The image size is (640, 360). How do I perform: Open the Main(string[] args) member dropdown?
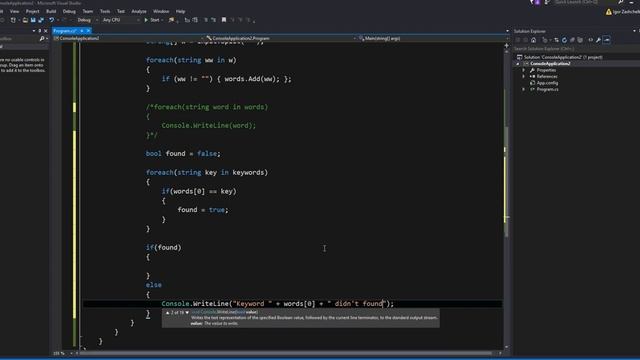pos(432,38)
